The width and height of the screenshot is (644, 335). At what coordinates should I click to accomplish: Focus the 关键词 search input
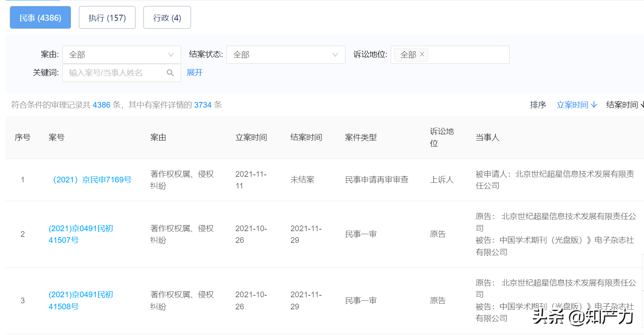pos(122,73)
